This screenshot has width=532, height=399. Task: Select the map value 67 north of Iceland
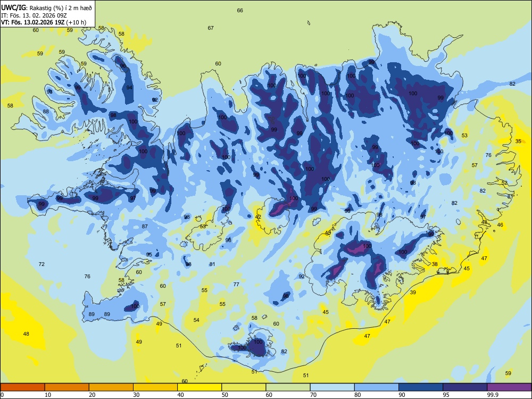[x=211, y=28]
